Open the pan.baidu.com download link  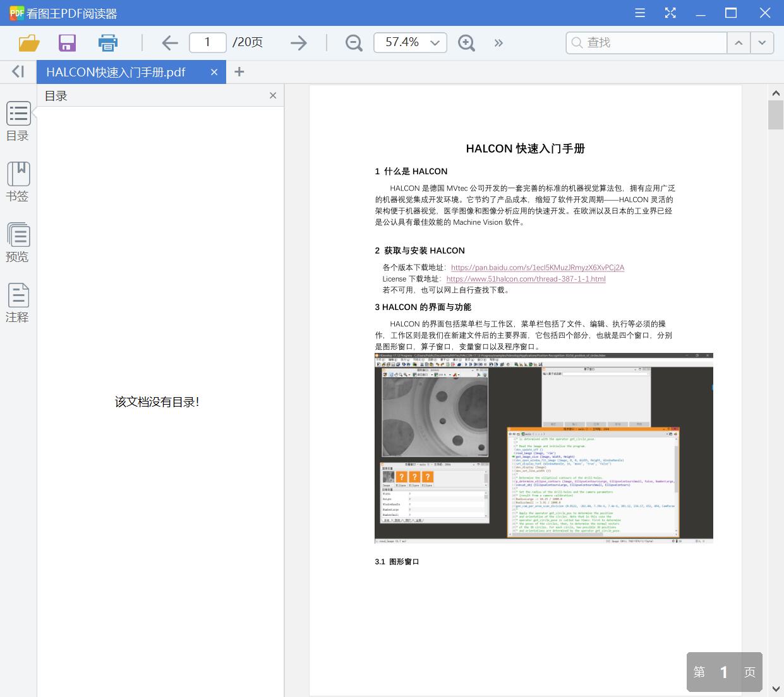point(538,268)
